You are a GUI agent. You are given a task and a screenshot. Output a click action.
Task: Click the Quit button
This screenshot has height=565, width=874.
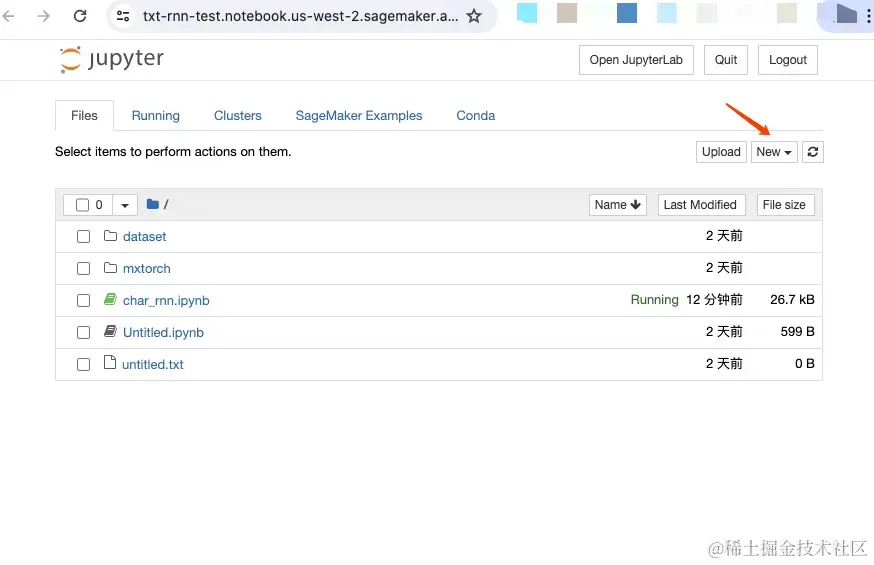pos(726,60)
